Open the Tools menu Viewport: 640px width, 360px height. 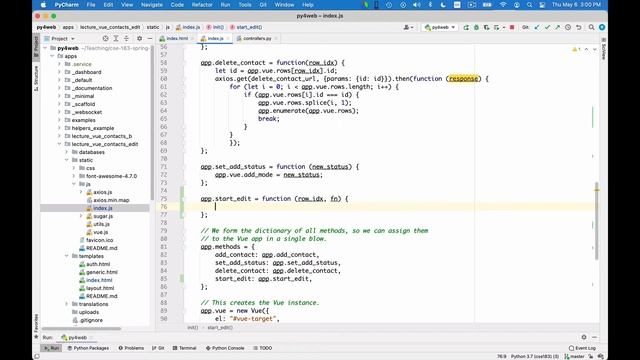tap(245, 5)
